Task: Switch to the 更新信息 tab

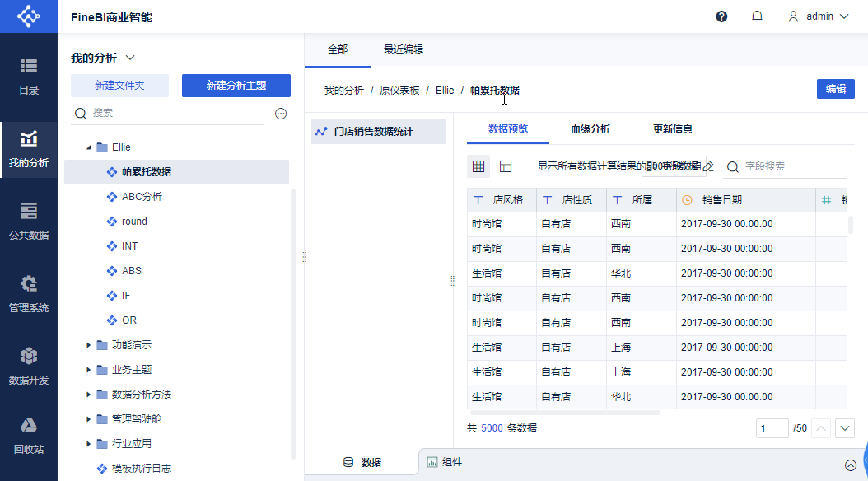Action: coord(673,129)
